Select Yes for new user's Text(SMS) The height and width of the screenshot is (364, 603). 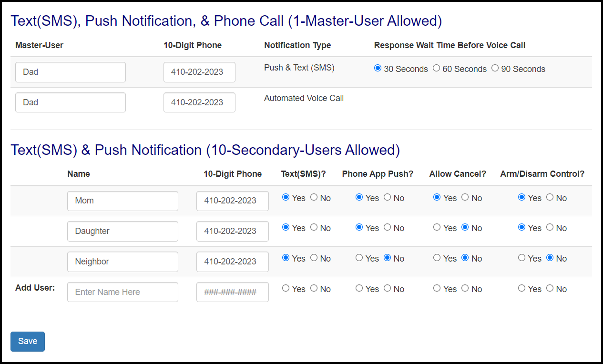click(286, 288)
